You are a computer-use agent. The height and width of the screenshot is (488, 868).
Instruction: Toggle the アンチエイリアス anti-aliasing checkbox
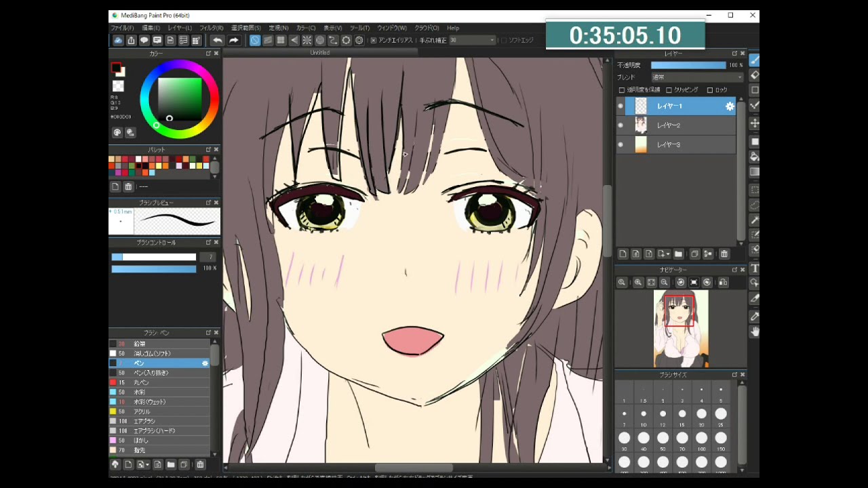click(x=374, y=41)
